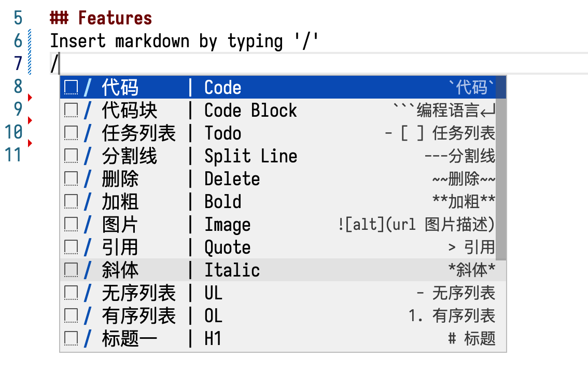Click snippet icon beside 代码块
Screen dimensions: 588x386
coord(71,111)
